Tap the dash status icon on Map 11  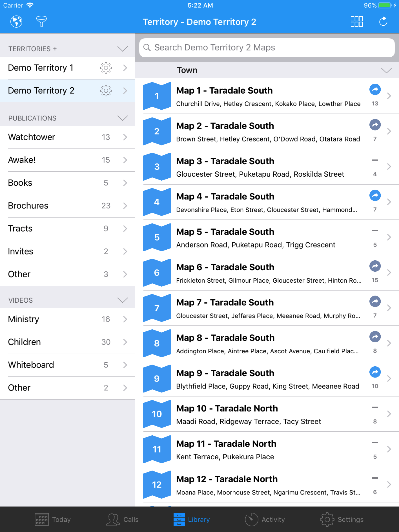point(375,443)
